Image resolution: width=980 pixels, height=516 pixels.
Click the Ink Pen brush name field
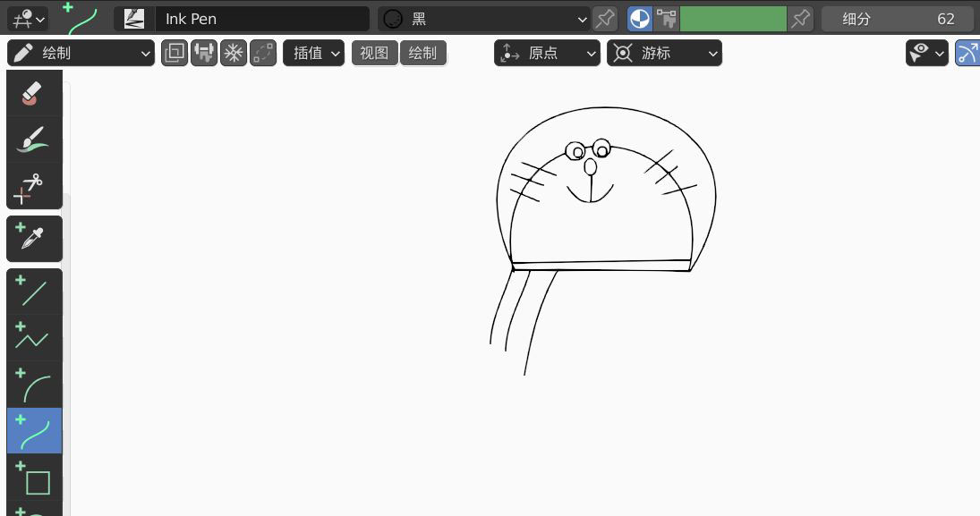pos(261,19)
